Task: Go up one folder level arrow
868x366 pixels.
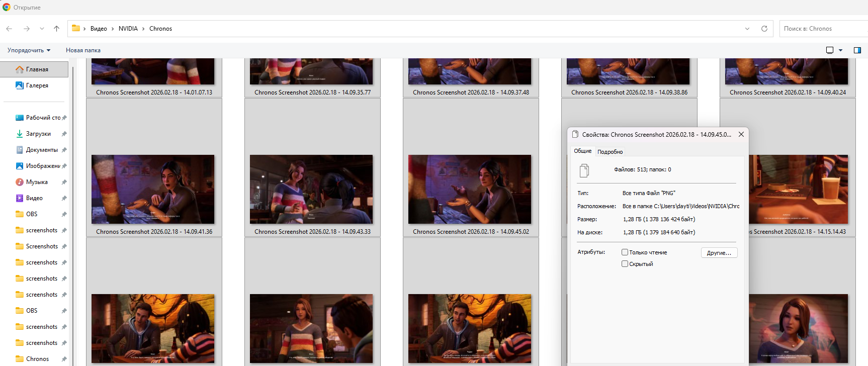Action: (x=56, y=29)
